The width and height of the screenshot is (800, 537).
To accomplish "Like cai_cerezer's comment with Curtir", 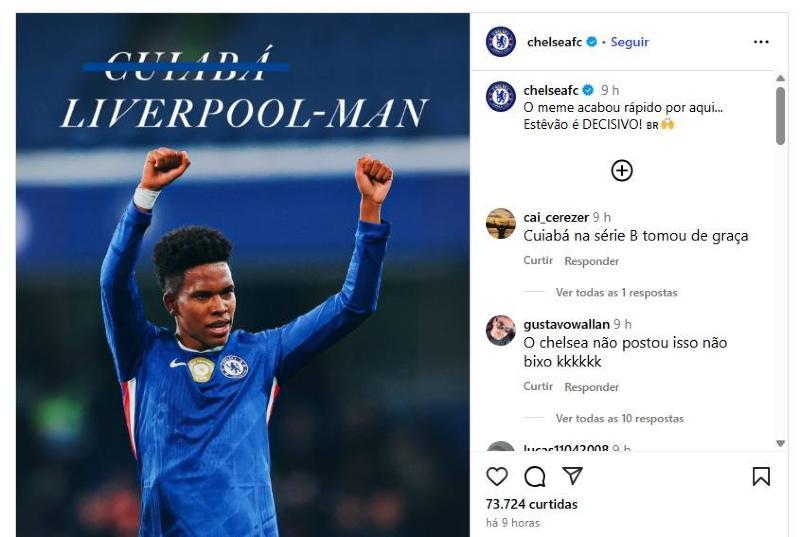I will pos(538,261).
